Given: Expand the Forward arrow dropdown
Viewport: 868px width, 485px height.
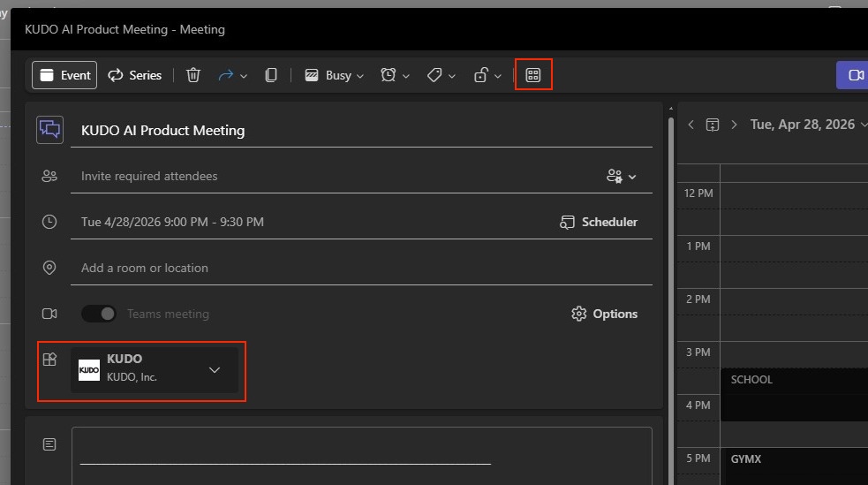Looking at the screenshot, I should 244,76.
